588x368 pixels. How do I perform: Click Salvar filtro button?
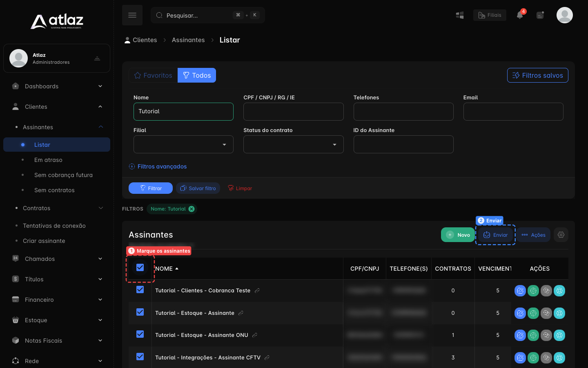(x=198, y=188)
